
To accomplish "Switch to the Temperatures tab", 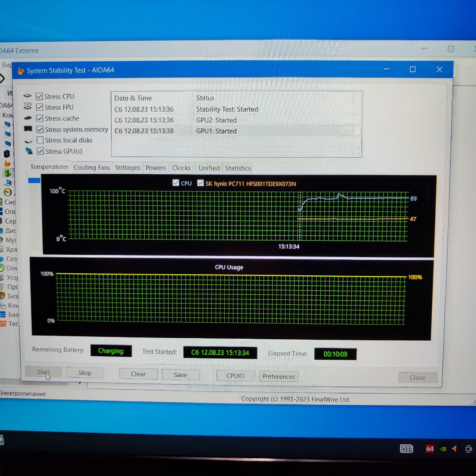I will (49, 167).
